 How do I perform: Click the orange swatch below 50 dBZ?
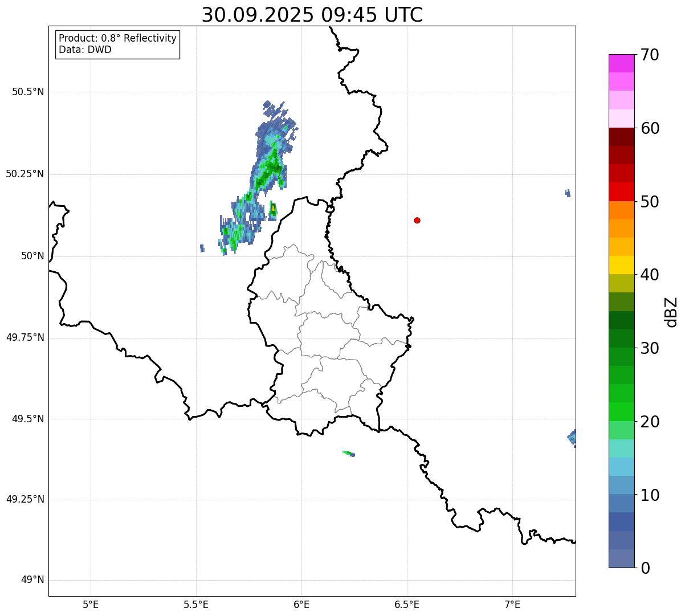click(x=621, y=210)
